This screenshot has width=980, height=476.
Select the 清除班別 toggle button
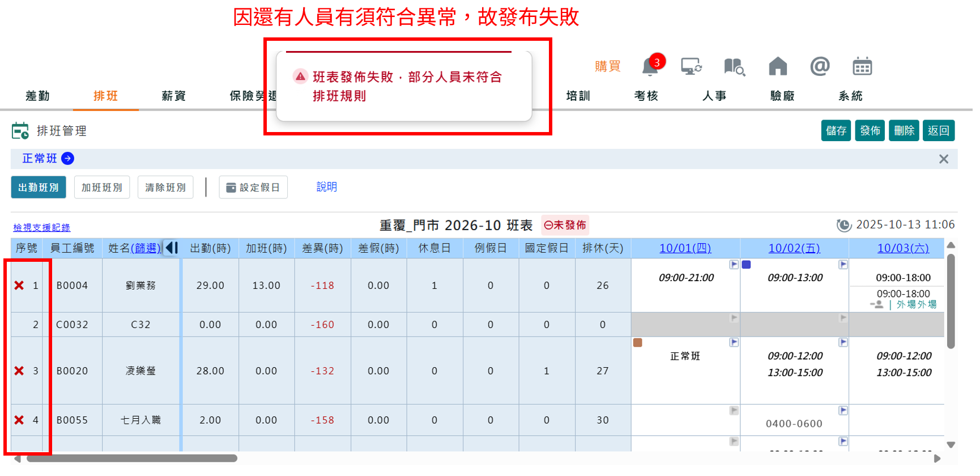pos(165,188)
